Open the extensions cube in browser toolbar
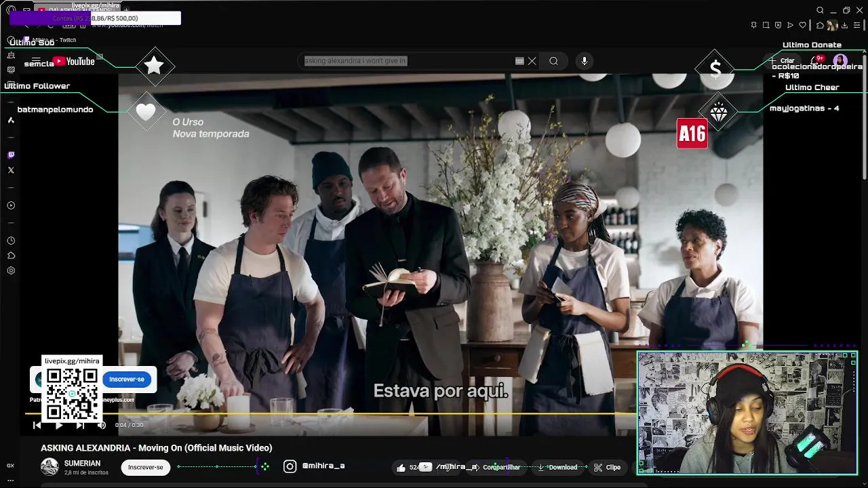This screenshot has width=868, height=488. 820,25
